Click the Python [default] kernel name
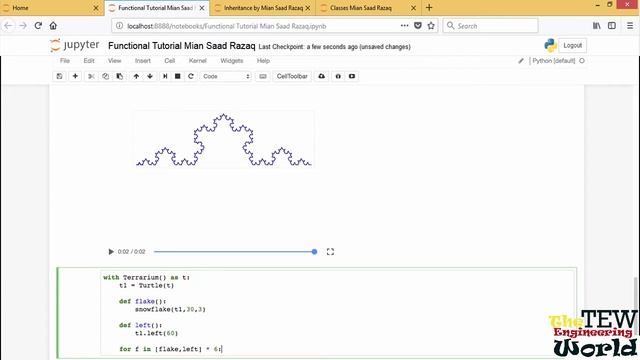Image resolution: width=640 pixels, height=360 pixels. pos(554,61)
